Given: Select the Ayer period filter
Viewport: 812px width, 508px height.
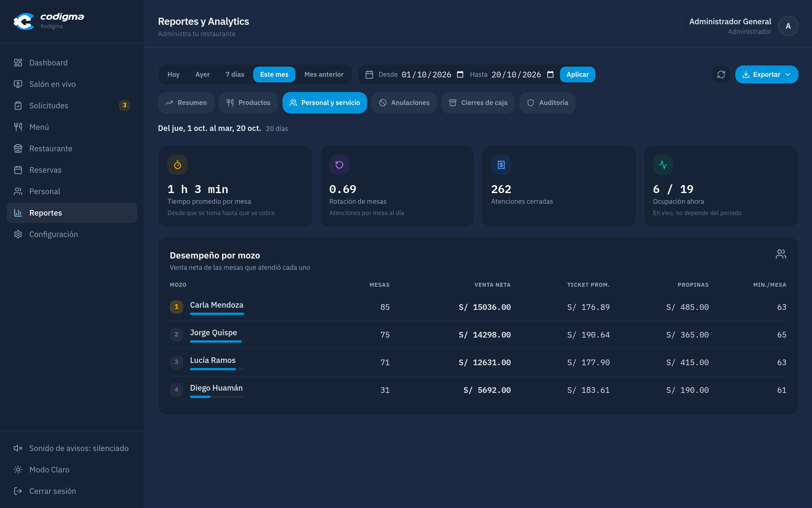Looking at the screenshot, I should pyautogui.click(x=203, y=75).
